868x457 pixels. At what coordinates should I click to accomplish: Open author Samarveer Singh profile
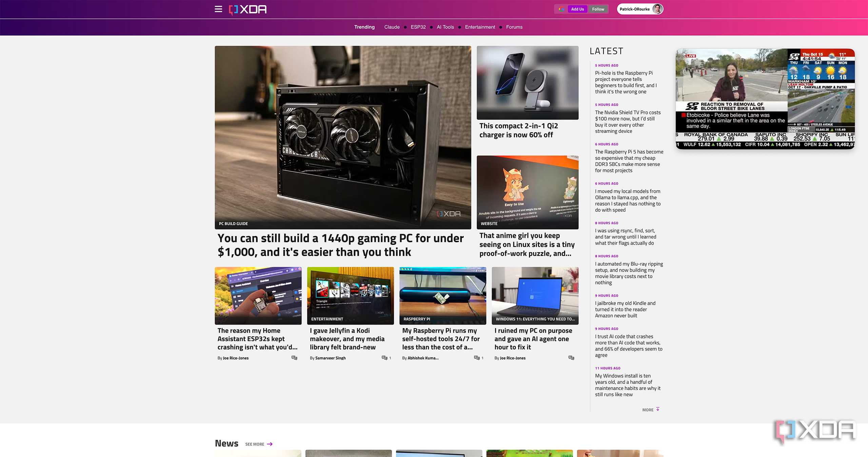(330, 358)
